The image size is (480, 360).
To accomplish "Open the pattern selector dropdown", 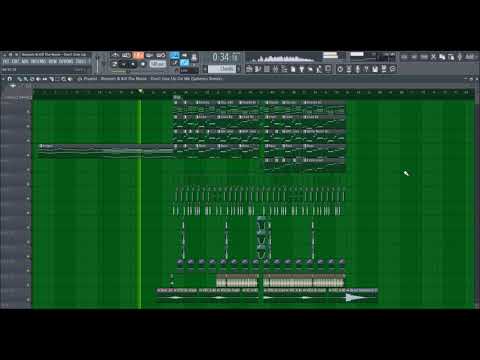I will 222,69.
